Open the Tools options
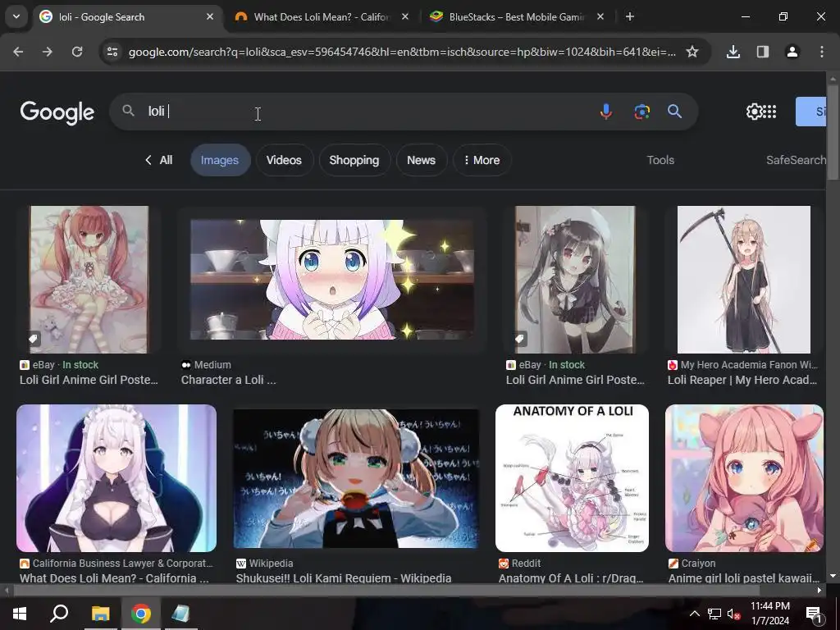 click(660, 160)
